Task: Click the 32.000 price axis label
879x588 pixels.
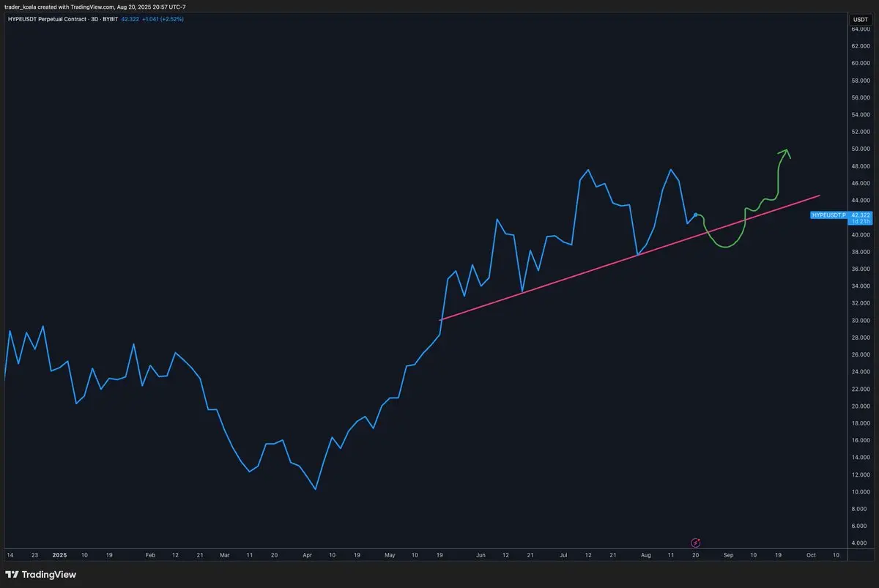Action: click(x=860, y=303)
